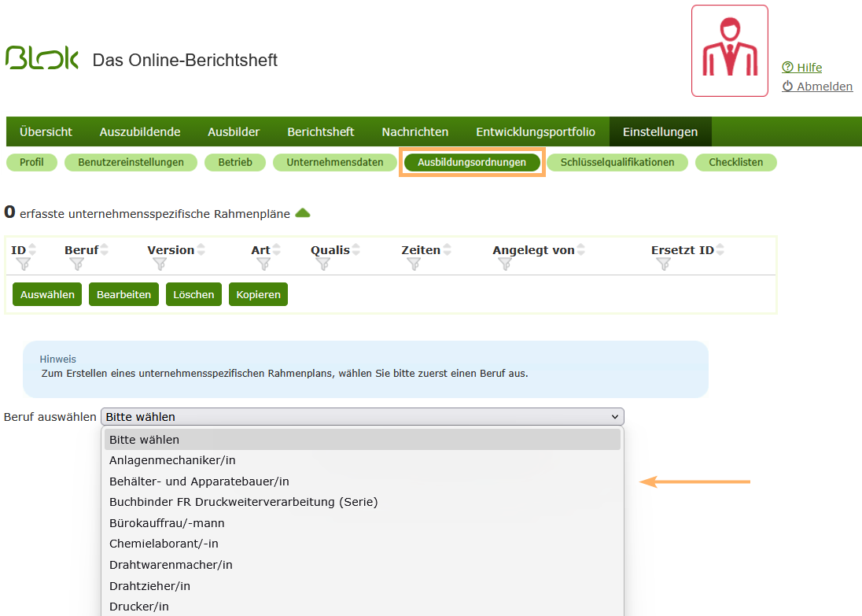Switch to the Betrieb tab
The image size is (862, 616).
click(234, 162)
